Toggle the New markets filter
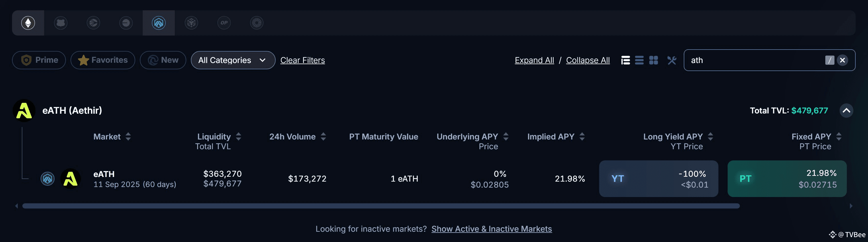Image resolution: width=868 pixels, height=242 pixels. tap(163, 60)
